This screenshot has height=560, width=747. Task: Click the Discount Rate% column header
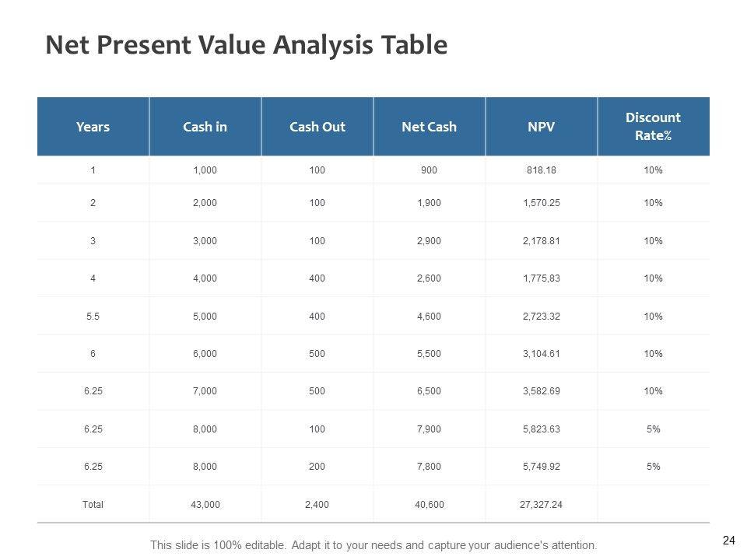click(x=653, y=126)
